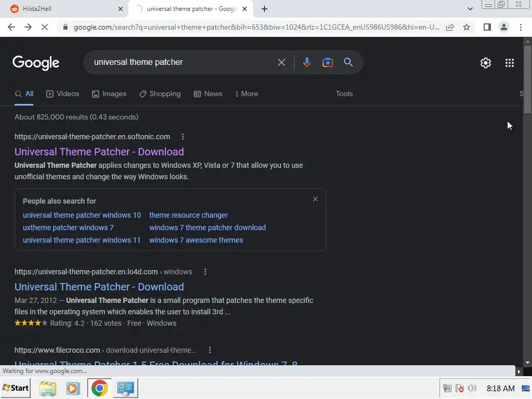Switch to the News tab
The image size is (532, 399).
point(208,94)
